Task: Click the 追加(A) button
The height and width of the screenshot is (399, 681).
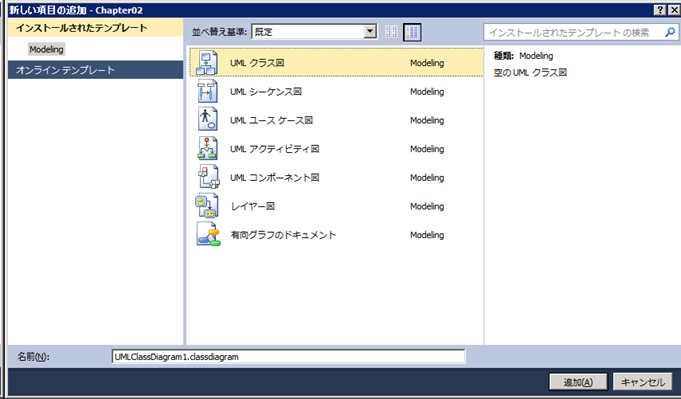Action: tap(578, 382)
